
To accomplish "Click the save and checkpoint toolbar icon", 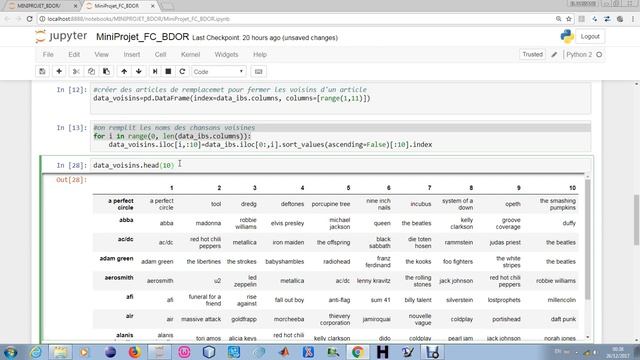I will pyautogui.click(x=42, y=71).
